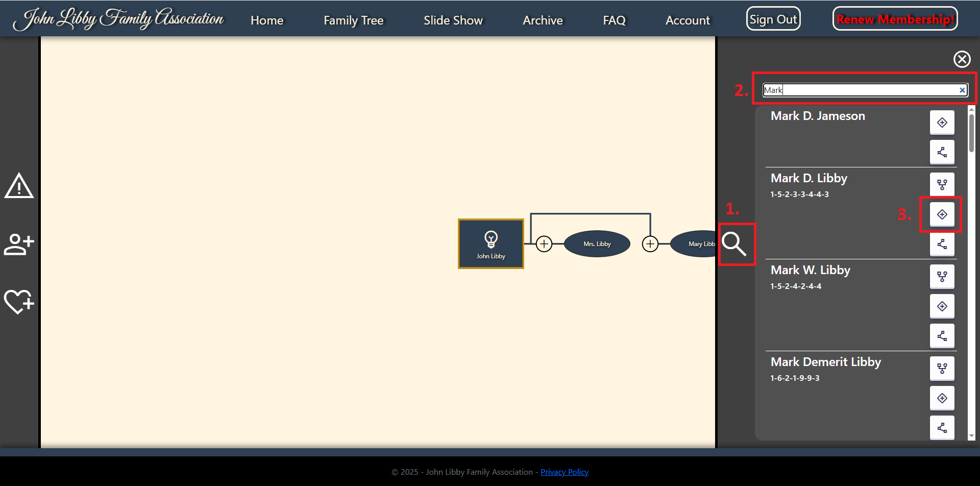Click the Sign Out button
This screenshot has height=486, width=980.
[773, 19]
